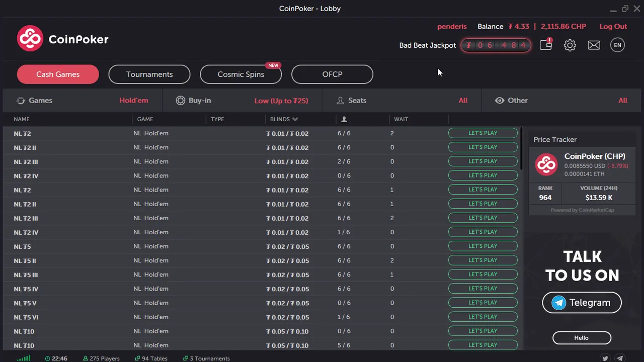This screenshot has width=644, height=362.
Task: Open the Seats filter set to All
Action: click(401, 101)
